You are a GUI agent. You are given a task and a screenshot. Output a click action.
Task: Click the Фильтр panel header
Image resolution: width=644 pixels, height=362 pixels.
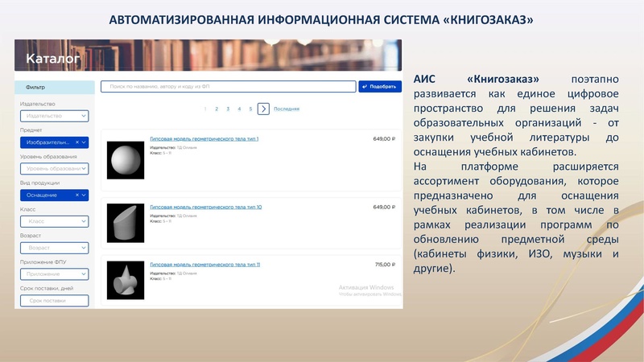pos(55,87)
